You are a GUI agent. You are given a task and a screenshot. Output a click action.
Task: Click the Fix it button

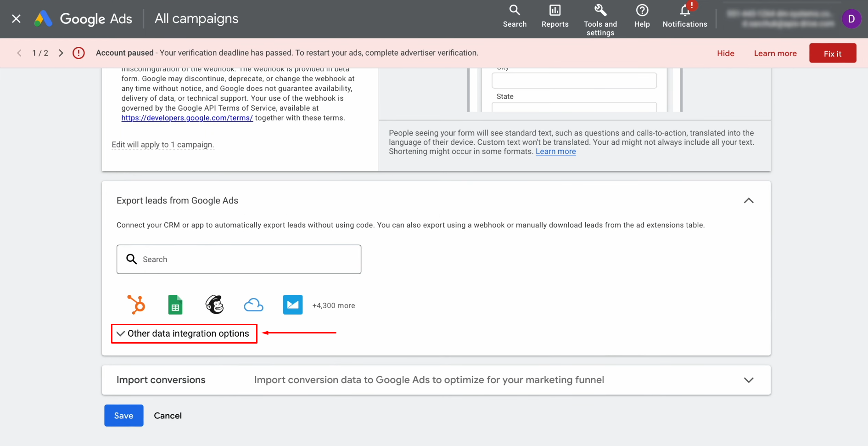tap(833, 53)
